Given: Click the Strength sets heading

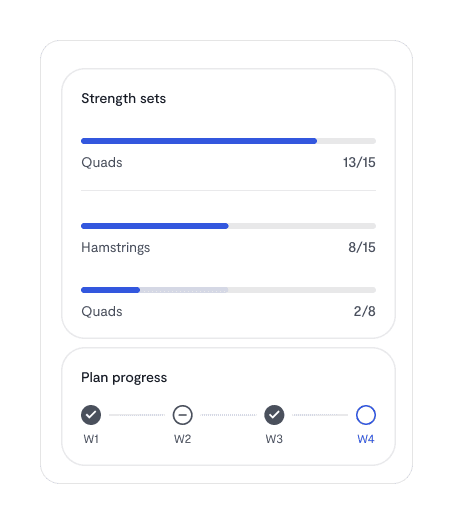Looking at the screenshot, I should pyautogui.click(x=124, y=99).
